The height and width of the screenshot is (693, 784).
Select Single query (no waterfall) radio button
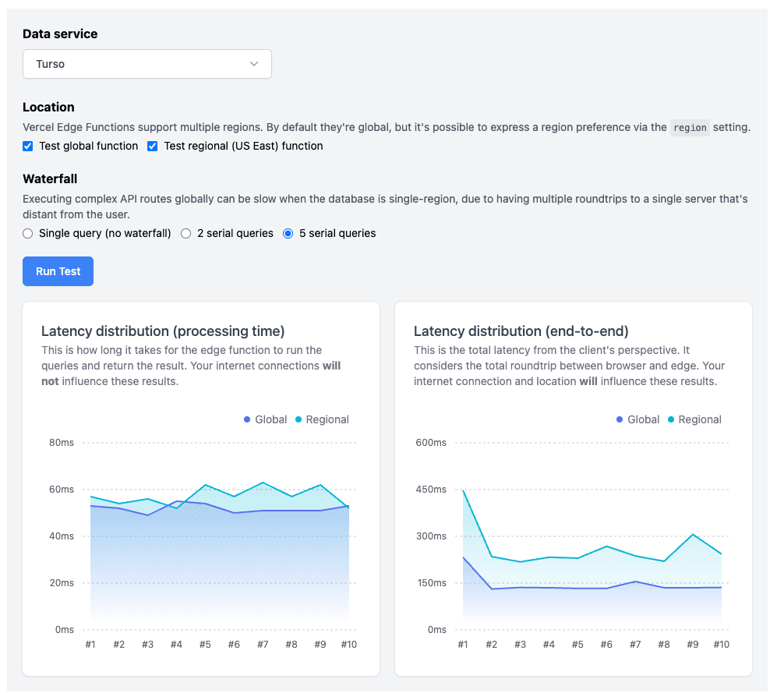pos(28,233)
